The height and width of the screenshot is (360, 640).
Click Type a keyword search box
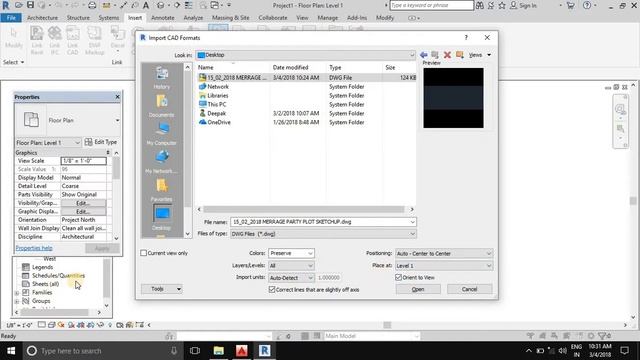pos(431,5)
